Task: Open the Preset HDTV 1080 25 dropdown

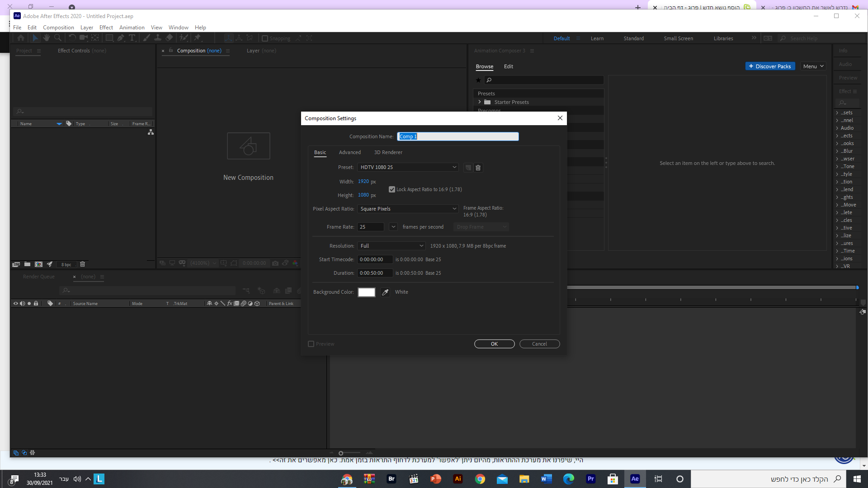Action: (x=408, y=167)
